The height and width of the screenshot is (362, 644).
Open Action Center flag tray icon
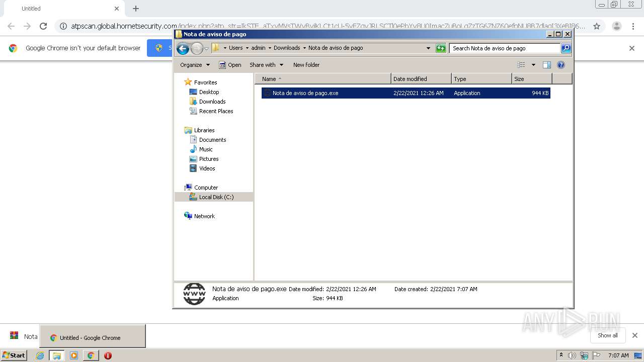point(596,355)
